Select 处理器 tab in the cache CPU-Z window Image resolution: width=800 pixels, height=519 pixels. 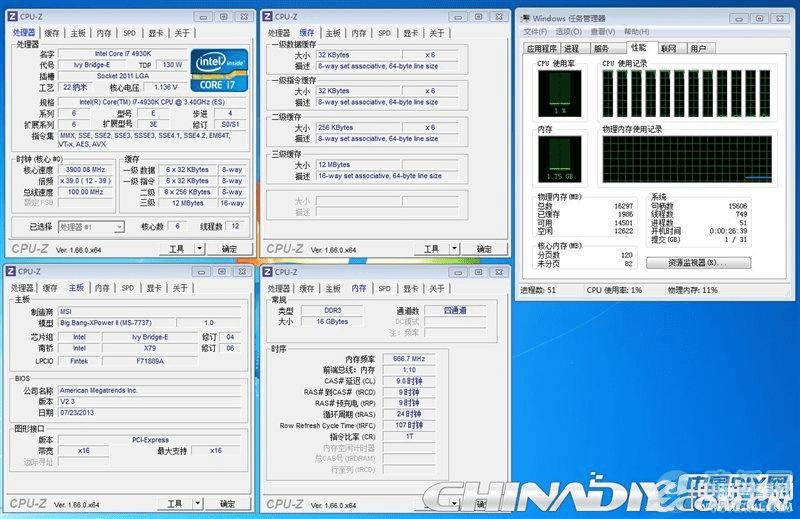click(x=279, y=33)
